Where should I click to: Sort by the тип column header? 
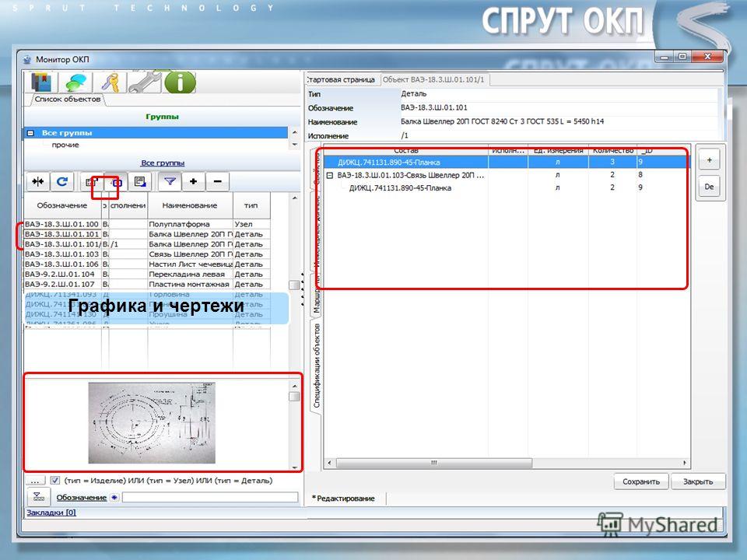pos(251,205)
